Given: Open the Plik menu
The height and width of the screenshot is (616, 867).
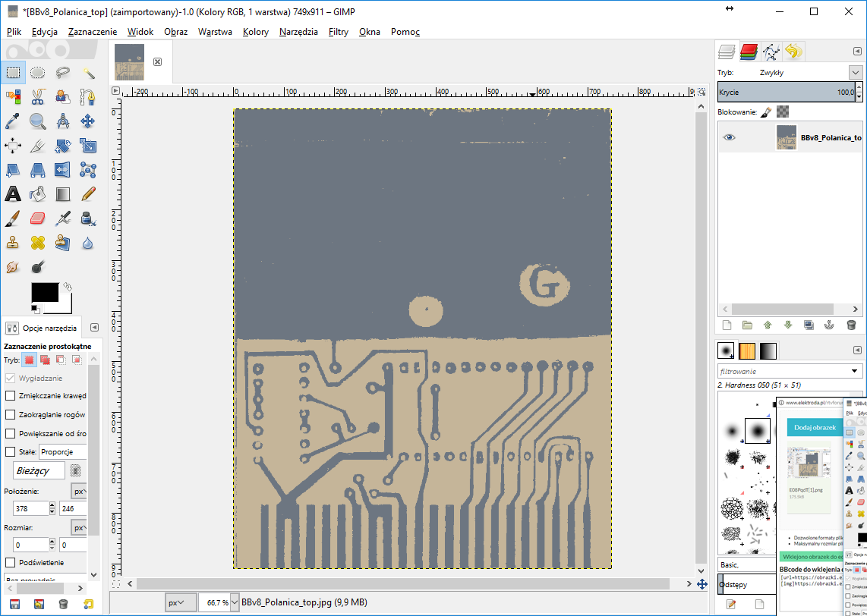Looking at the screenshot, I should click(14, 32).
